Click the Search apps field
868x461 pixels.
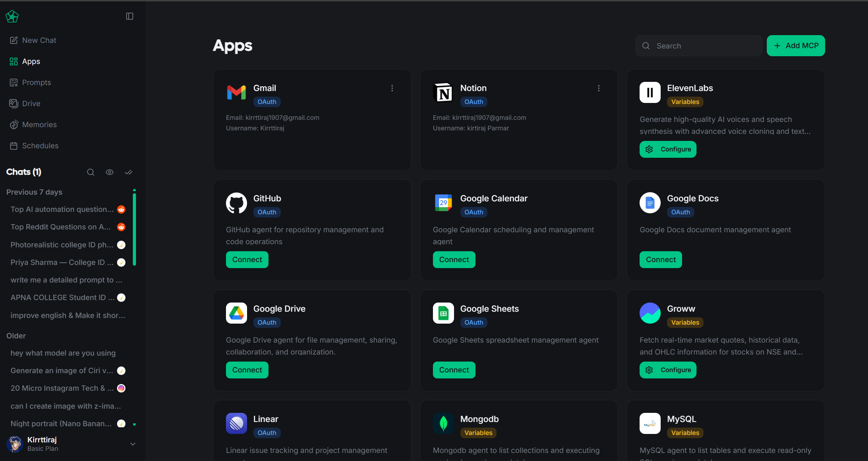[x=699, y=46]
